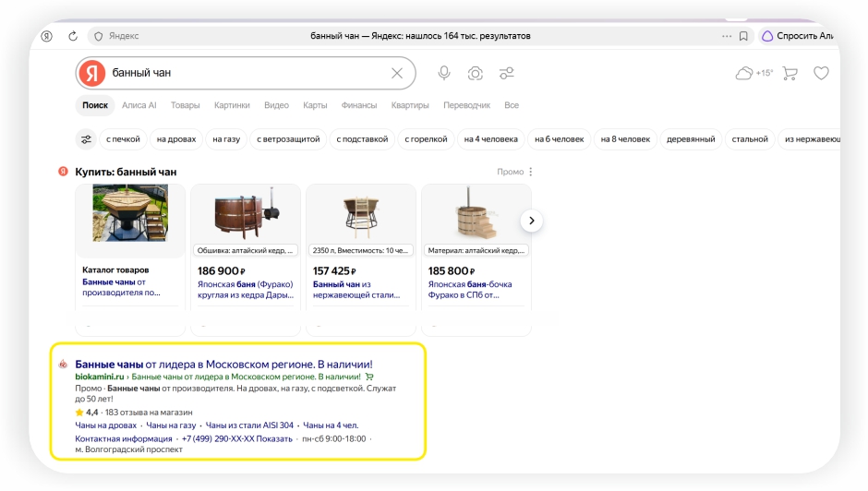Open the biokamini.ru site link
868x491 pixels.
point(100,377)
